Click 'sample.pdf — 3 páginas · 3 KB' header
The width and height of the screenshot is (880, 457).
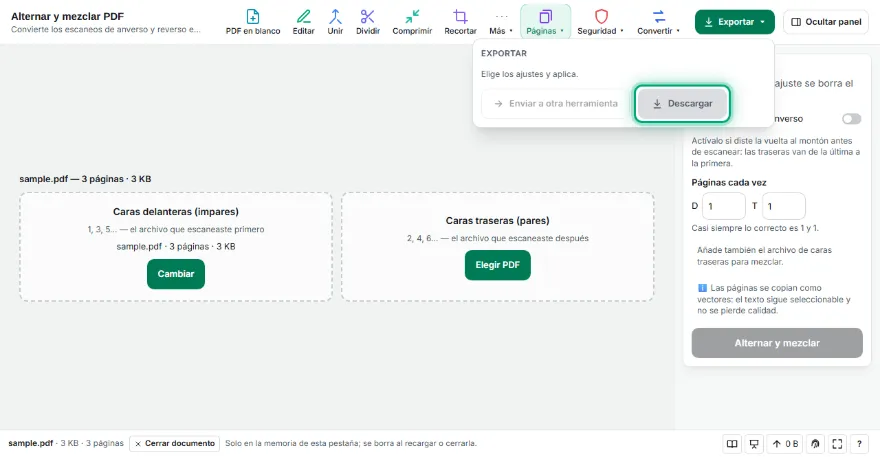[x=85, y=179]
